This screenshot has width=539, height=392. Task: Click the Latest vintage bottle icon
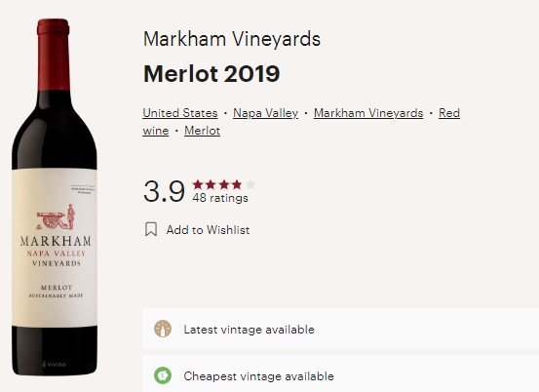[x=163, y=329]
